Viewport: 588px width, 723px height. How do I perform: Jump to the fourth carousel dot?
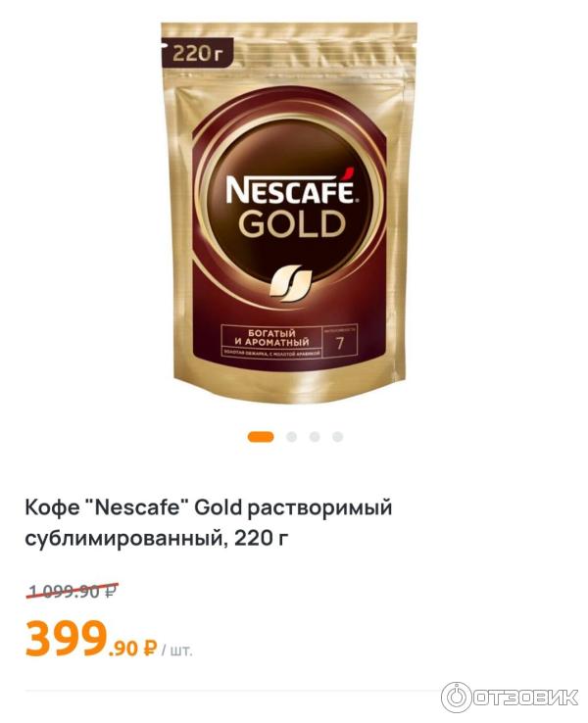pyautogui.click(x=337, y=436)
